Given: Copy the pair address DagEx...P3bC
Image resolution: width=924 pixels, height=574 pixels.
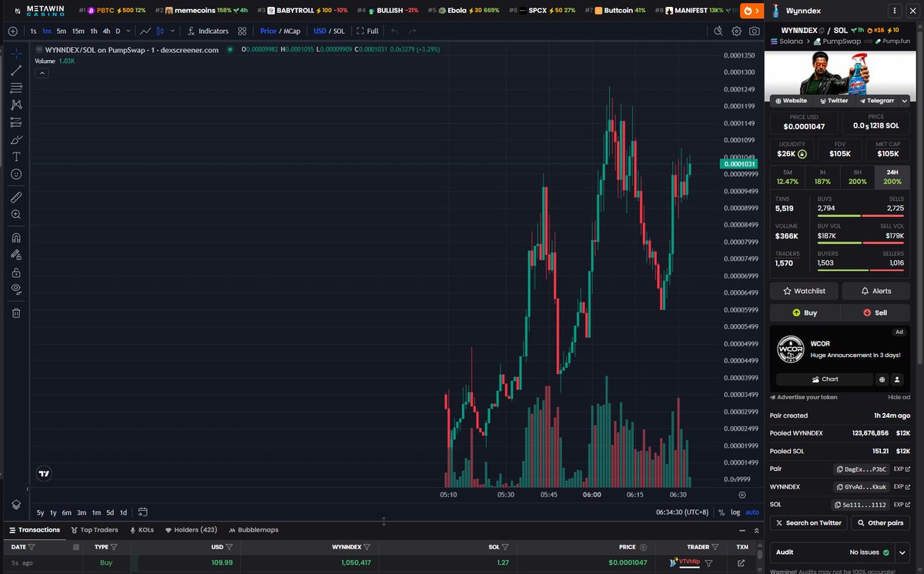Looking at the screenshot, I should click(x=862, y=469).
